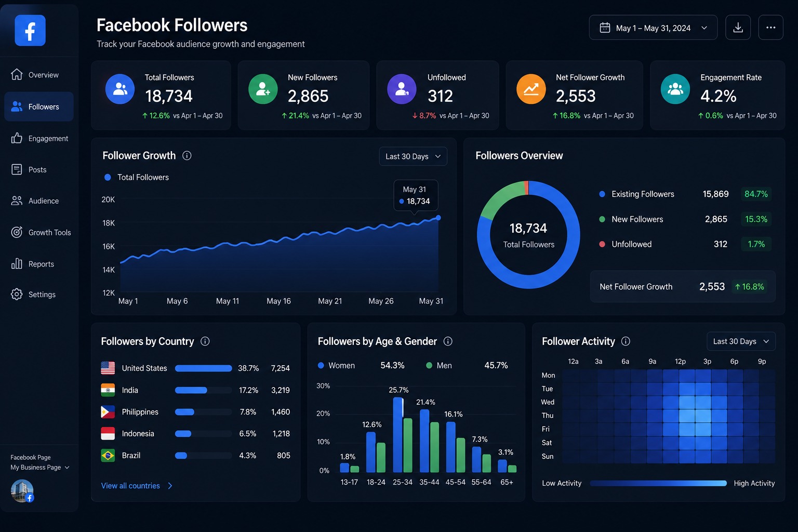
Task: Open the Posts section
Action: click(39, 169)
